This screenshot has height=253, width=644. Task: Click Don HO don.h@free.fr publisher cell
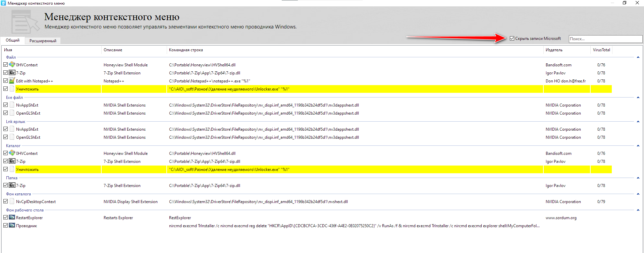coord(566,81)
